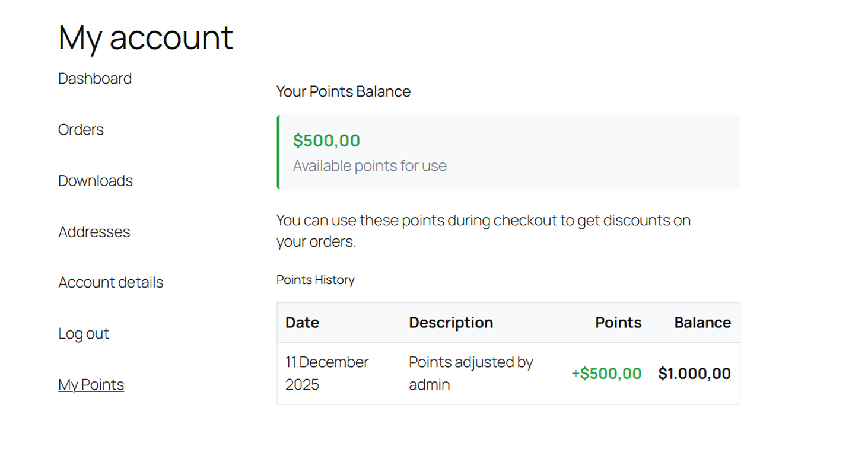Select the Available points for use label
This screenshot has height=459, width=868.
pyautogui.click(x=369, y=165)
